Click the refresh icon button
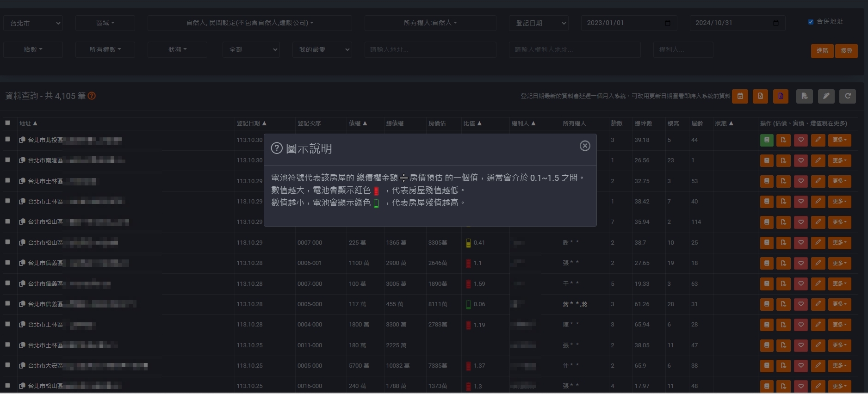The width and height of the screenshot is (868, 394). [x=848, y=96]
